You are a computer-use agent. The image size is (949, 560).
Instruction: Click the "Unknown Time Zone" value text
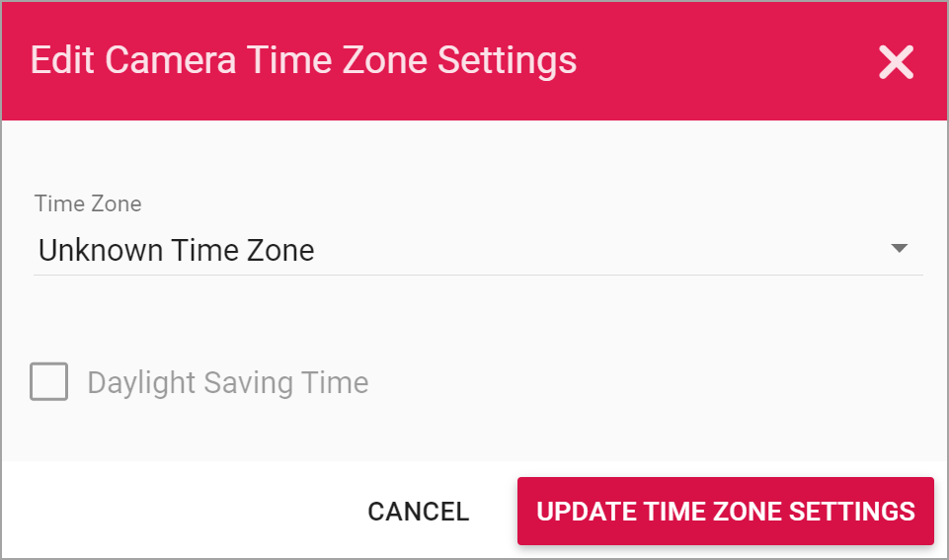tap(176, 250)
